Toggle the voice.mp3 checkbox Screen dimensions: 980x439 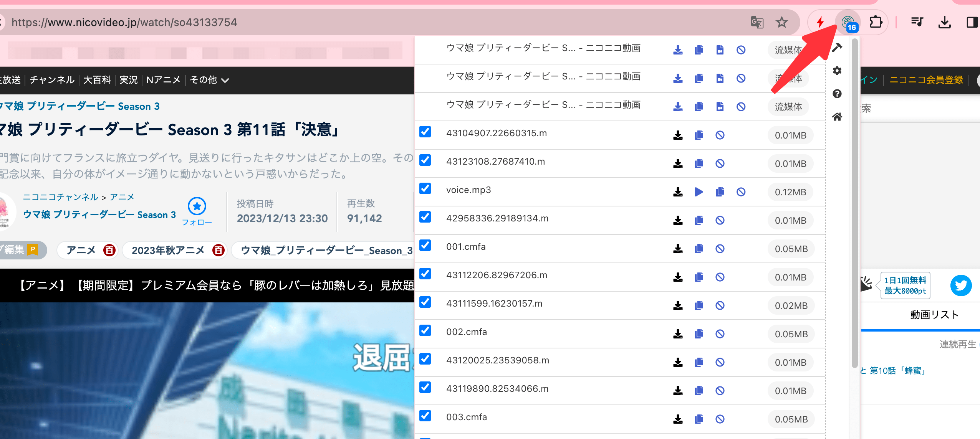[425, 188]
